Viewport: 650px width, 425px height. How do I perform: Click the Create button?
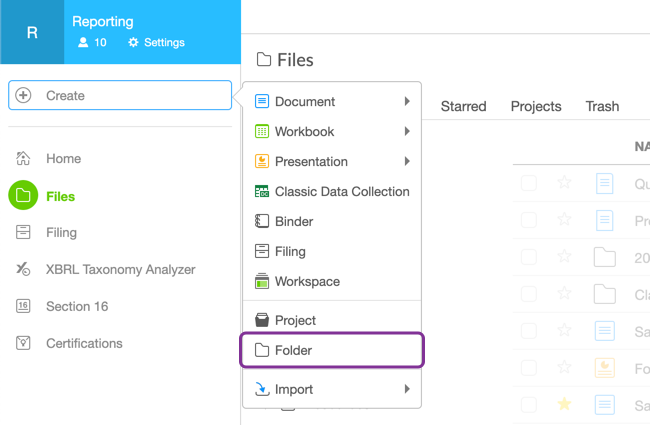pos(120,96)
